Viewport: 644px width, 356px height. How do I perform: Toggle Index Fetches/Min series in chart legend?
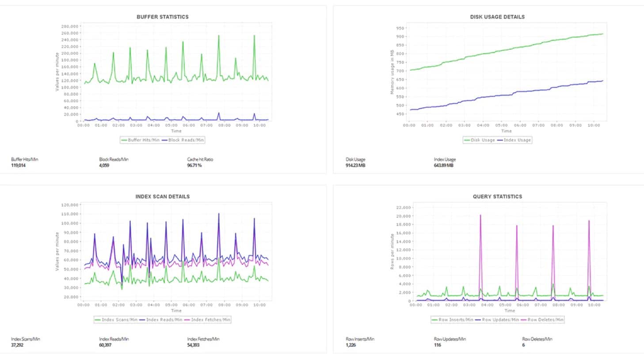pos(207,319)
